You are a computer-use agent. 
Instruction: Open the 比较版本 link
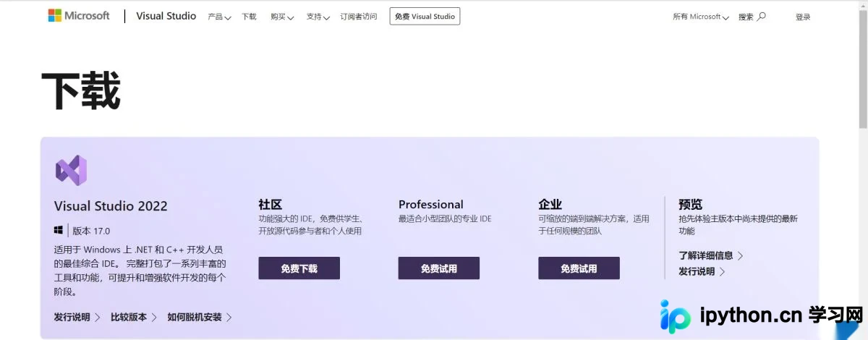(x=134, y=317)
